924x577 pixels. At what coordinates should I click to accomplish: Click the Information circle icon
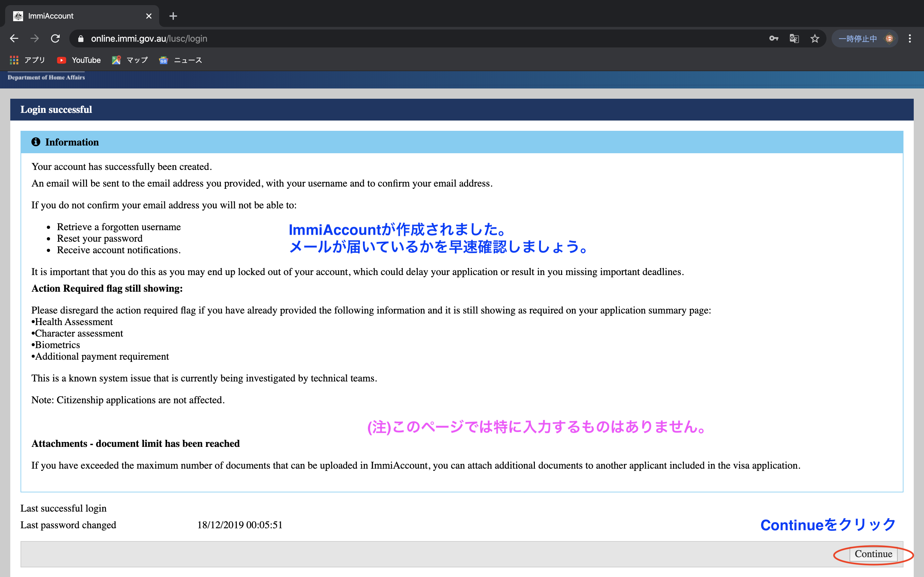(x=36, y=142)
